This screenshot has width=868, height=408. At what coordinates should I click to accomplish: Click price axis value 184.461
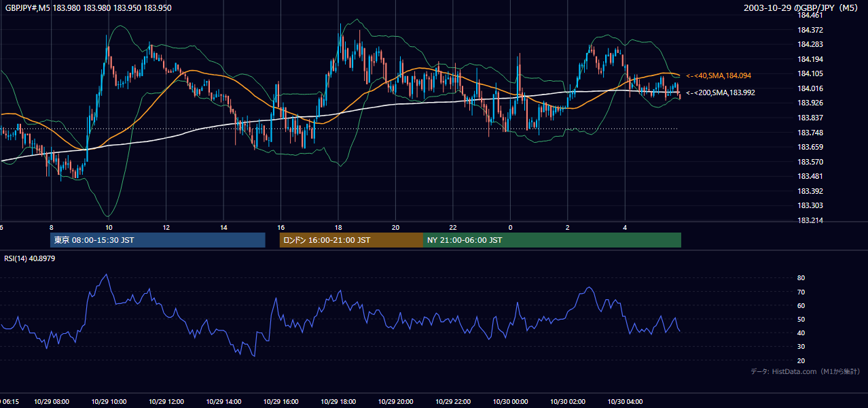point(811,15)
